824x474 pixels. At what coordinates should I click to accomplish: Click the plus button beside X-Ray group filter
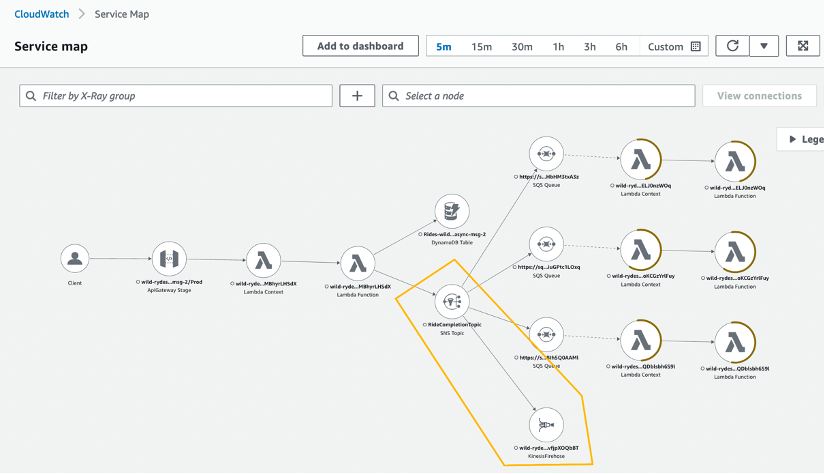click(357, 96)
